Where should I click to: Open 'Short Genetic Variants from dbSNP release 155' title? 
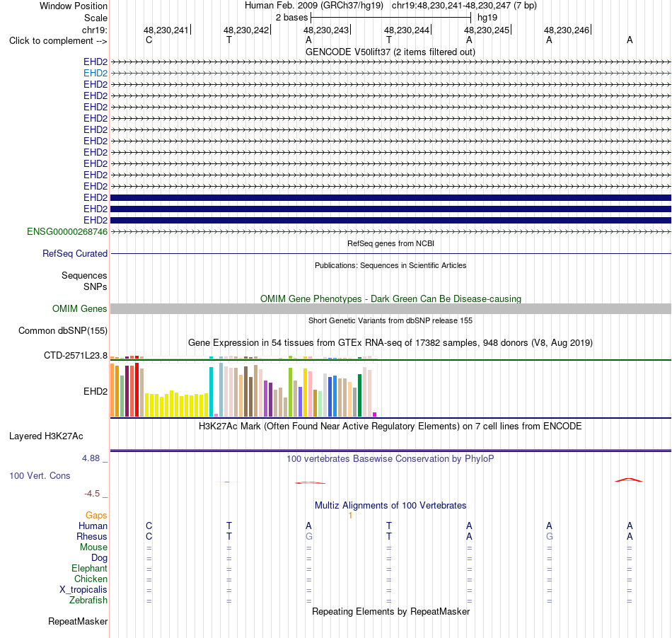(x=390, y=320)
